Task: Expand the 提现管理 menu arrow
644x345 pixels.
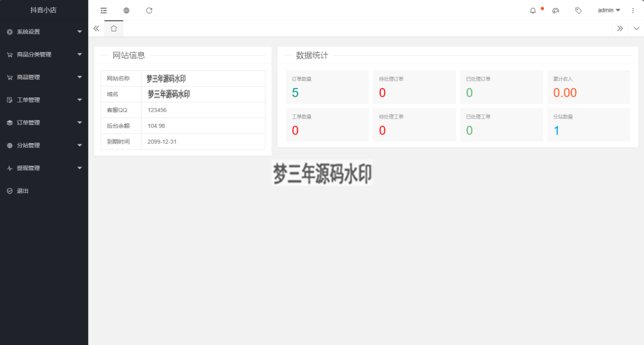Action: tap(80, 168)
